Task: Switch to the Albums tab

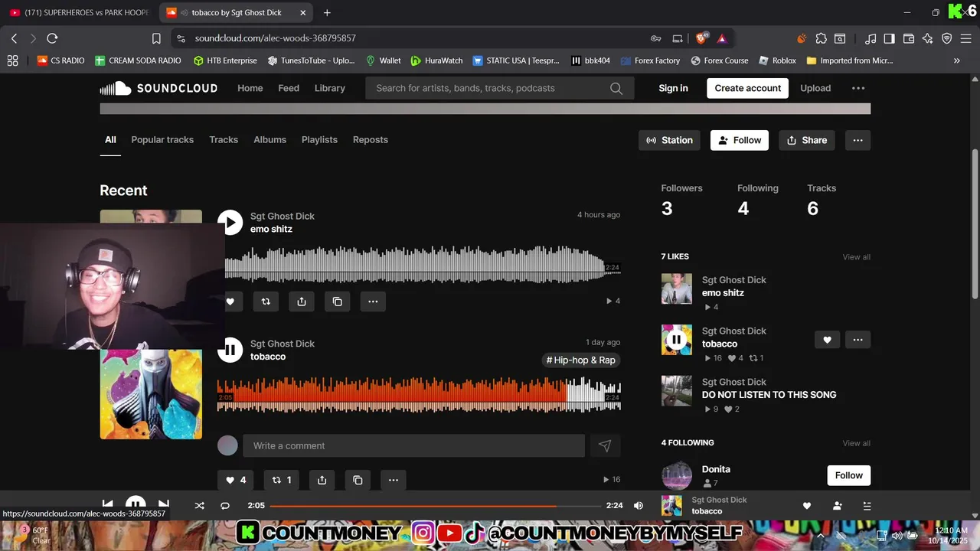Action: (x=269, y=139)
